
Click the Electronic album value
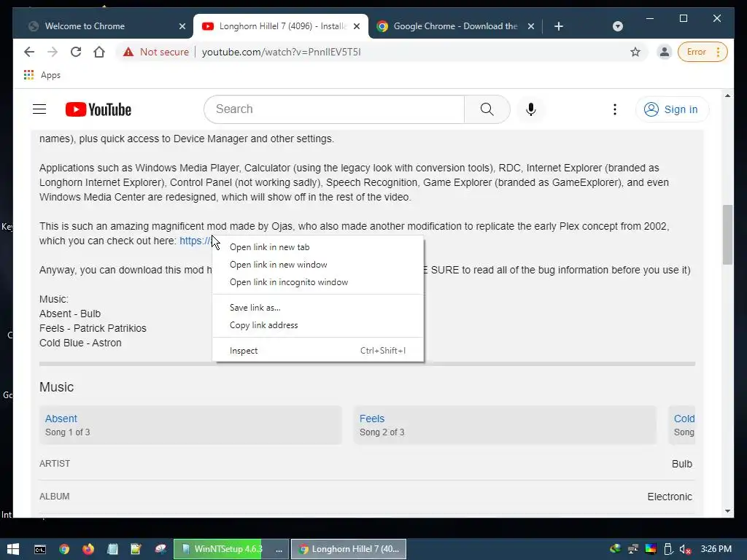(670, 497)
